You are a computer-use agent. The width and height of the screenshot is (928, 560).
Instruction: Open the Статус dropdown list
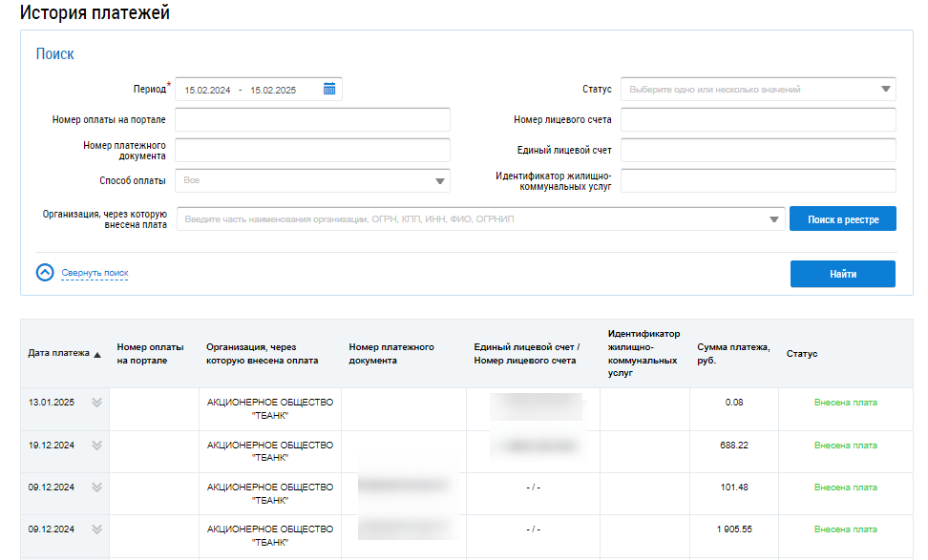click(x=884, y=90)
